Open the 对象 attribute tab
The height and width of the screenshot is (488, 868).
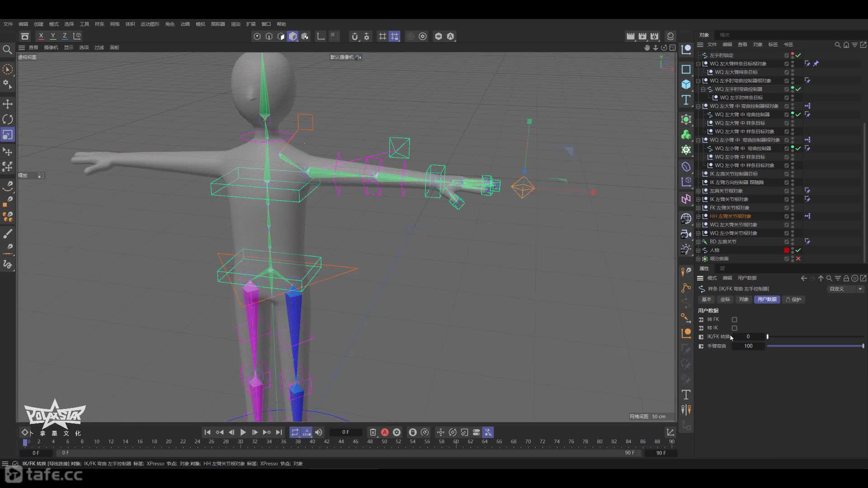[x=744, y=300]
